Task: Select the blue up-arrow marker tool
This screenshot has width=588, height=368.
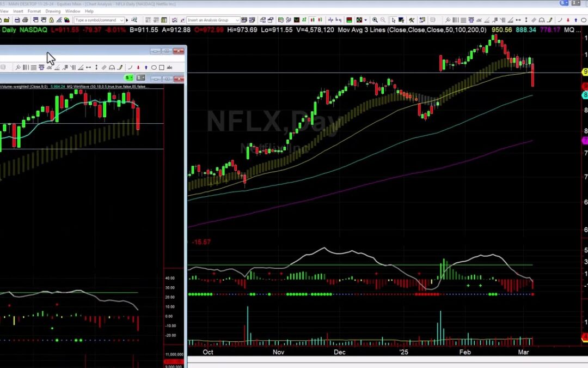Action: click(146, 67)
